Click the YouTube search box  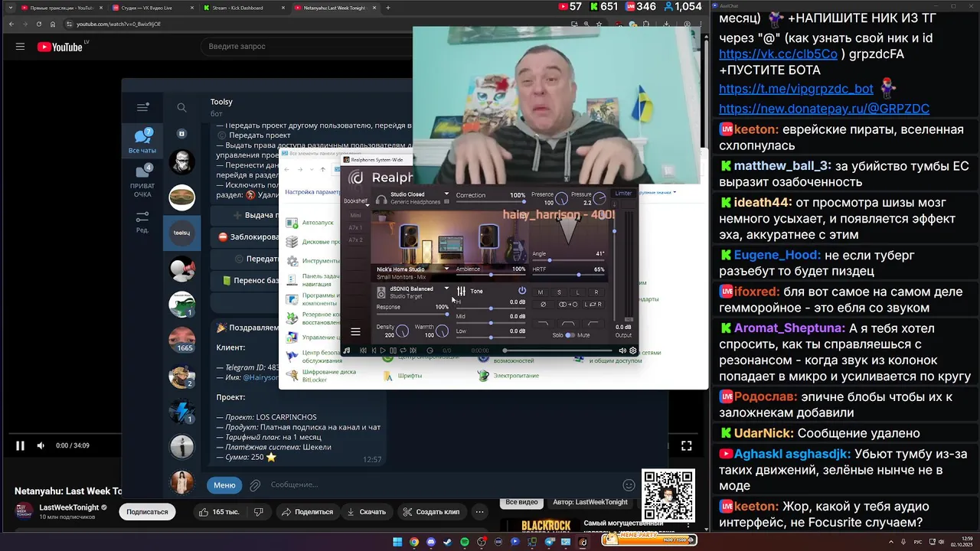pyautogui.click(x=306, y=47)
